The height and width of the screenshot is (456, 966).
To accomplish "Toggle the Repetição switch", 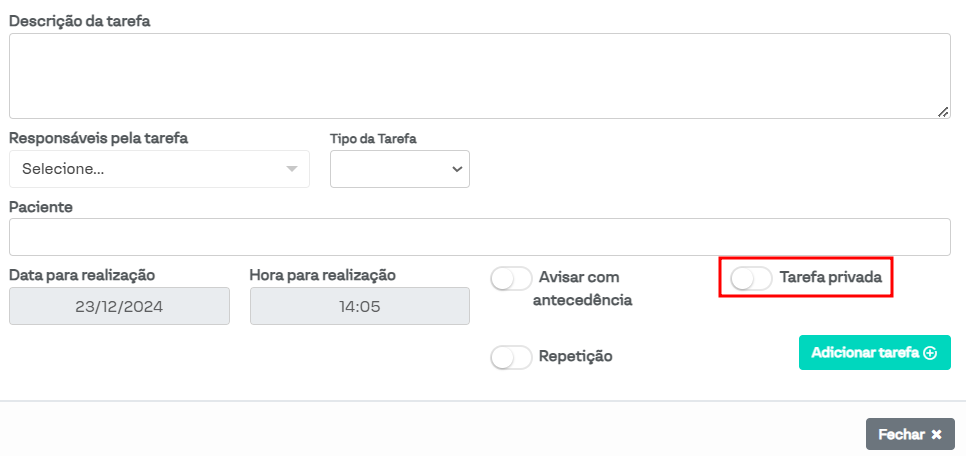I will 511,357.
